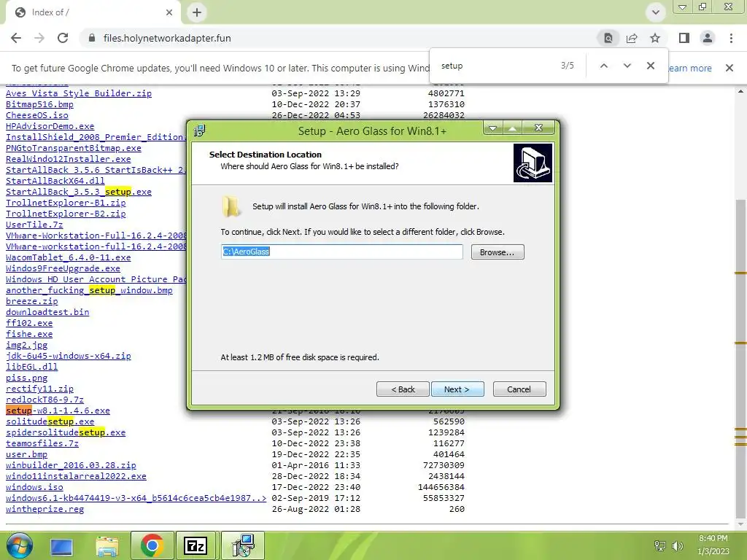This screenshot has width=747, height=560.
Task: Download WacomTablet_6.4.0-11.exe
Action: tap(68, 257)
